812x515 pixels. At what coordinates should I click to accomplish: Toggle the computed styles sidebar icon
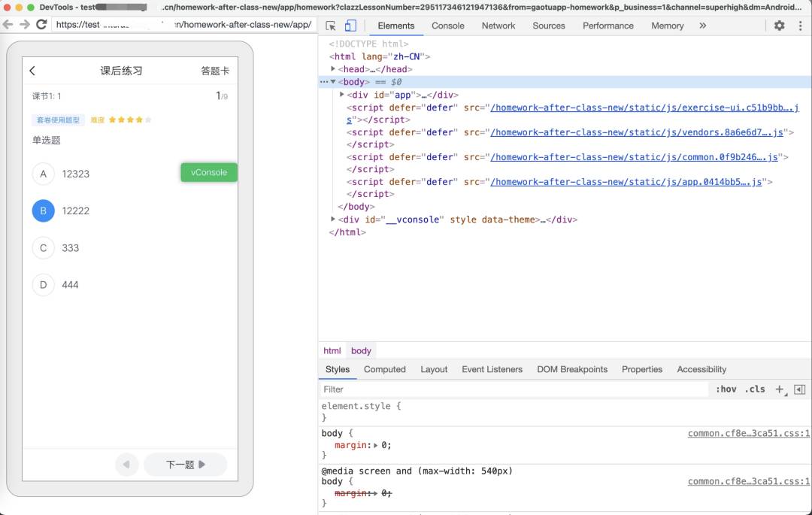[800, 389]
